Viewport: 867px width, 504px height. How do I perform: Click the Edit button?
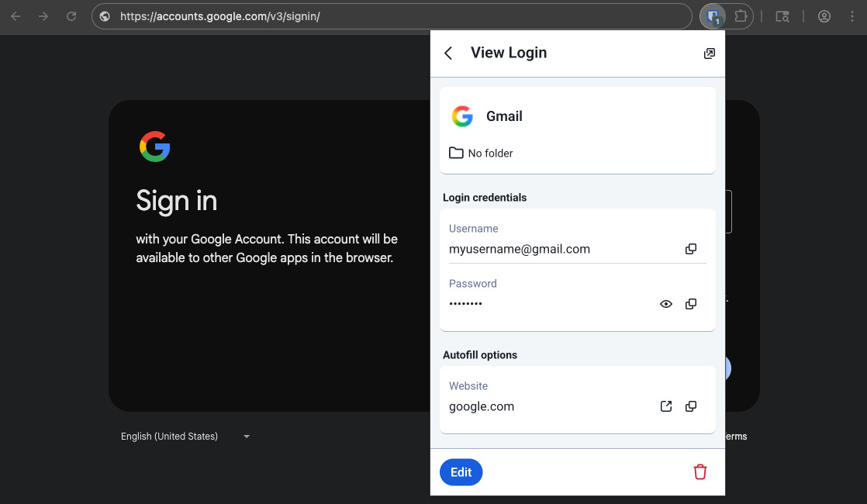coord(461,472)
